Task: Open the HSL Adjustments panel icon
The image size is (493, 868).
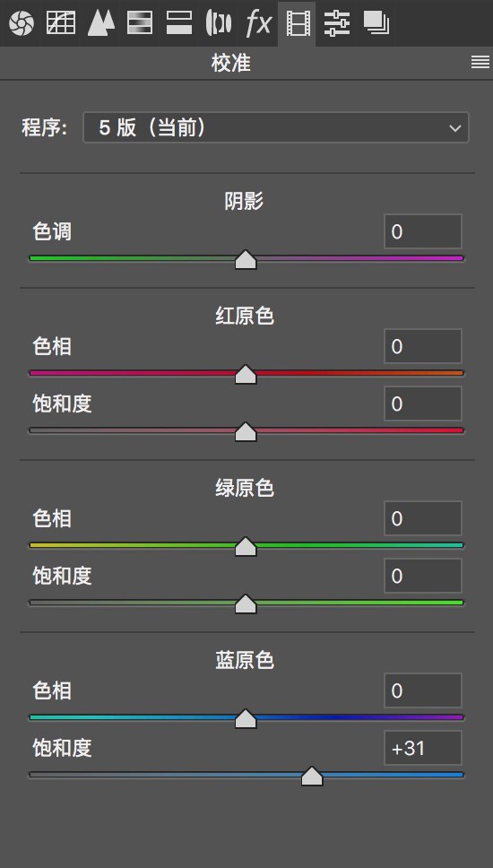Action: click(x=140, y=23)
